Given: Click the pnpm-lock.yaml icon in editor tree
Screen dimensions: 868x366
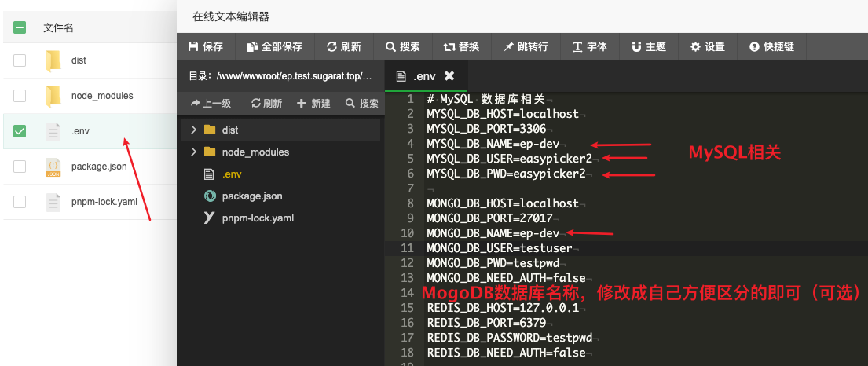Looking at the screenshot, I should [x=209, y=218].
